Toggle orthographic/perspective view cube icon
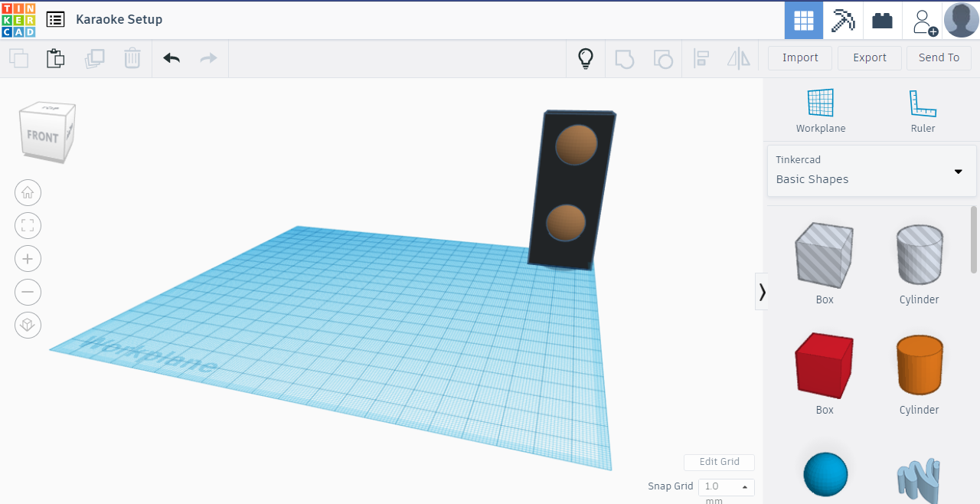 [x=28, y=325]
